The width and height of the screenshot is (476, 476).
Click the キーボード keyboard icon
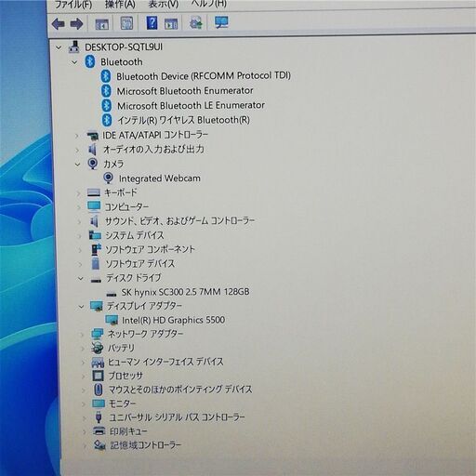pos(94,192)
